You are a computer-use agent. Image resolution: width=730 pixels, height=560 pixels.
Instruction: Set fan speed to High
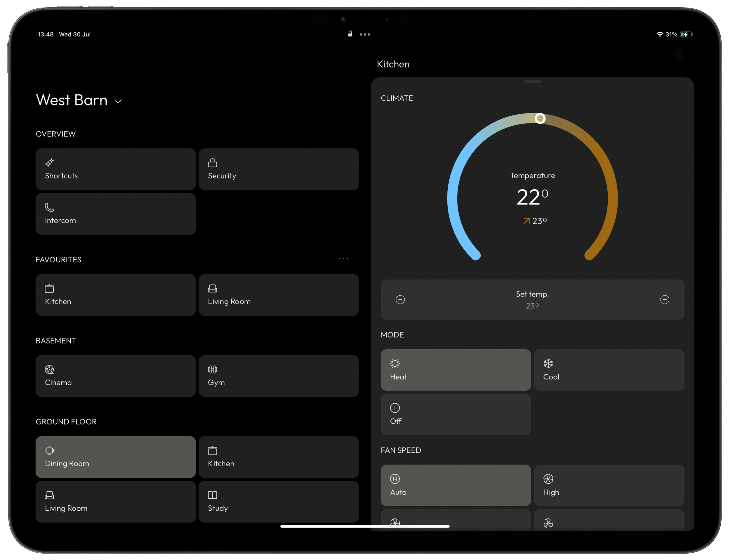pyautogui.click(x=609, y=485)
